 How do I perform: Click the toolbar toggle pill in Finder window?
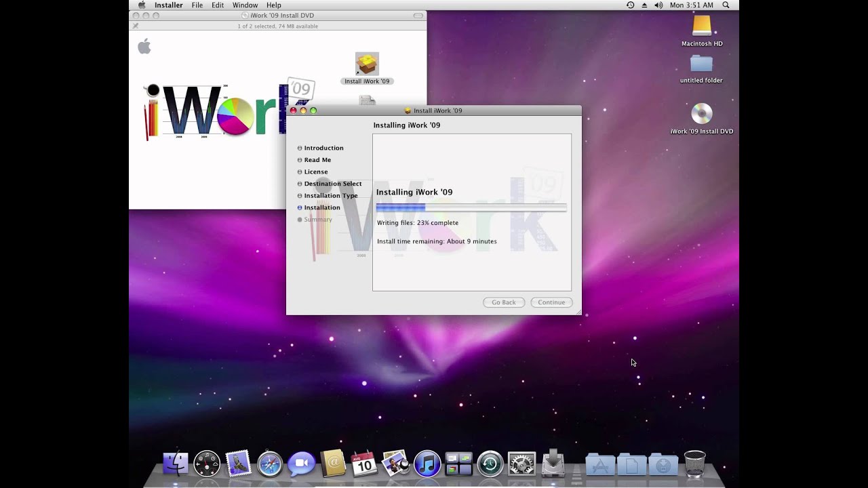(418, 16)
